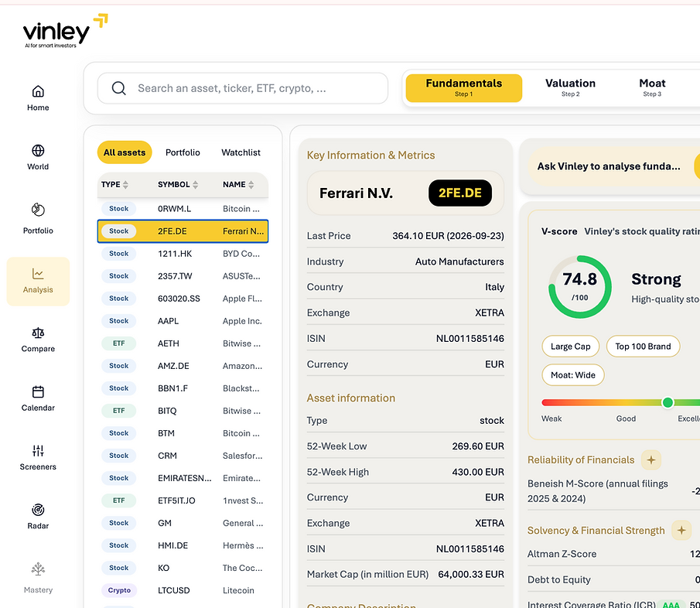Select the GM General Motors row

pyautogui.click(x=183, y=523)
